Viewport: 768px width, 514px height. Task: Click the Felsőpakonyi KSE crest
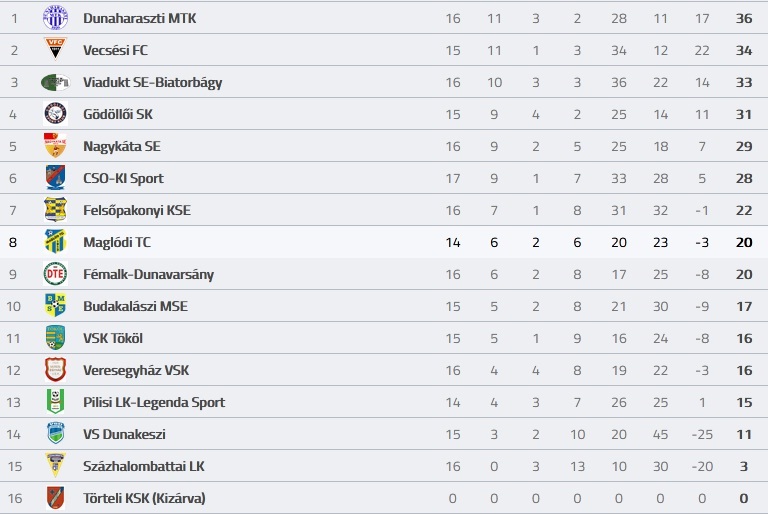click(x=55, y=210)
